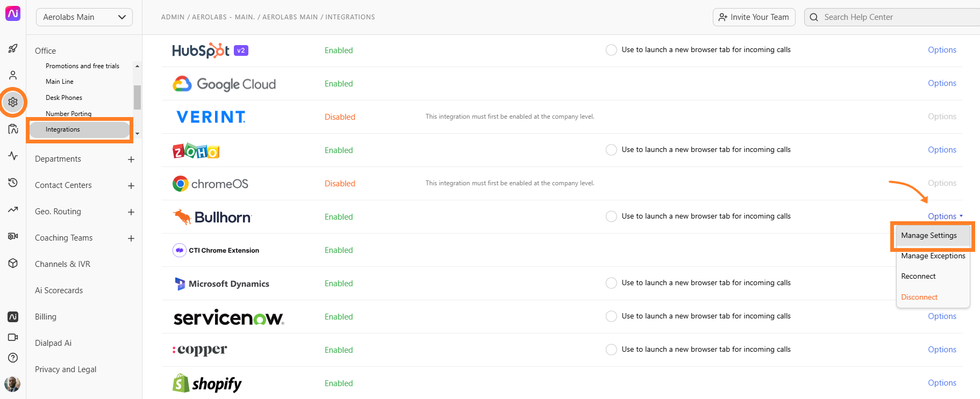The width and height of the screenshot is (980, 399).
Task: Open Channels & IVR settings
Action: (62, 264)
